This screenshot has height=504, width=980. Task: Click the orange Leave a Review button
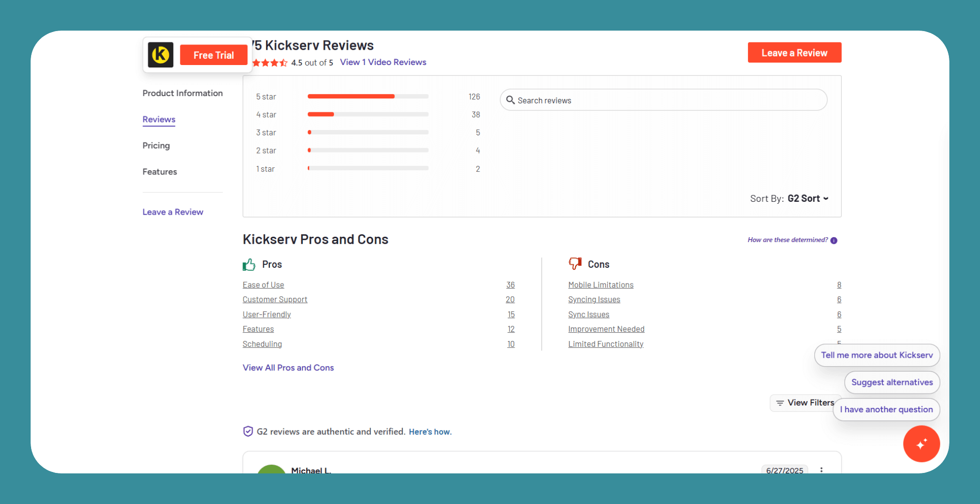pyautogui.click(x=794, y=53)
